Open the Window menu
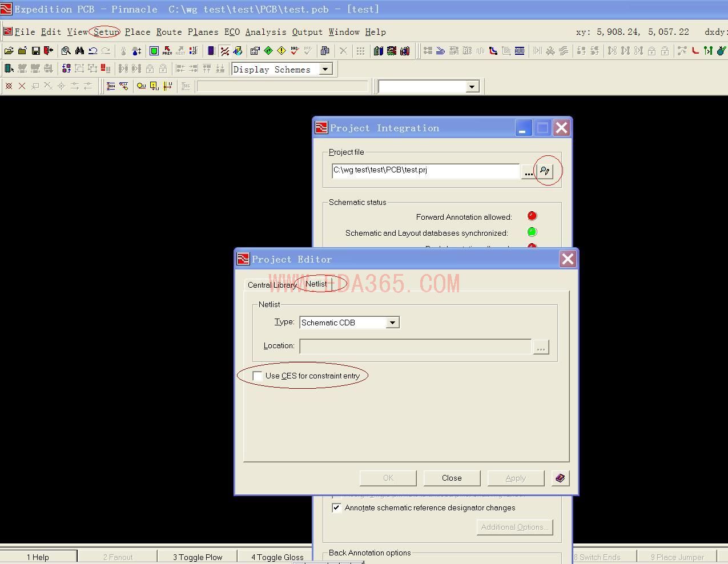Image resolution: width=728 pixels, height=564 pixels. click(344, 32)
